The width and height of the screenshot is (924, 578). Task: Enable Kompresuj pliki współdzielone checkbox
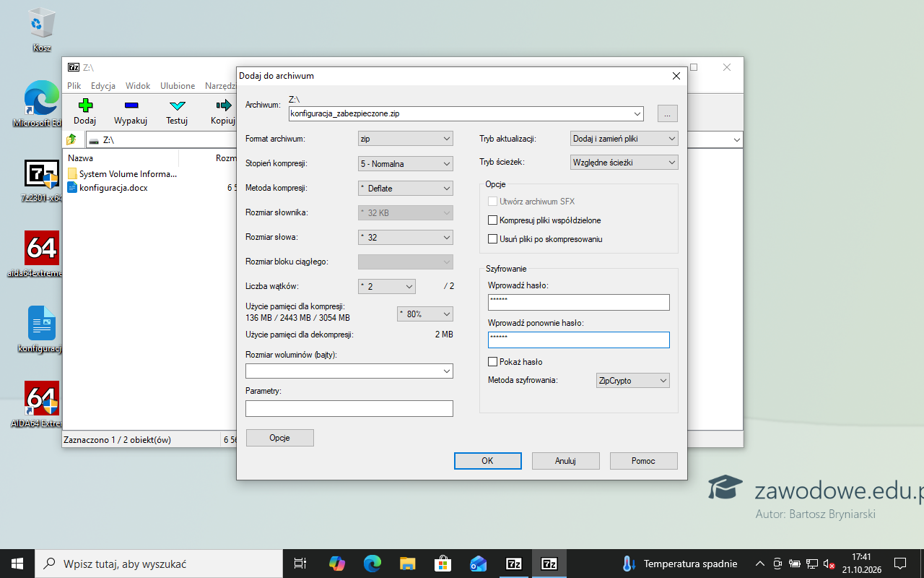coord(493,220)
